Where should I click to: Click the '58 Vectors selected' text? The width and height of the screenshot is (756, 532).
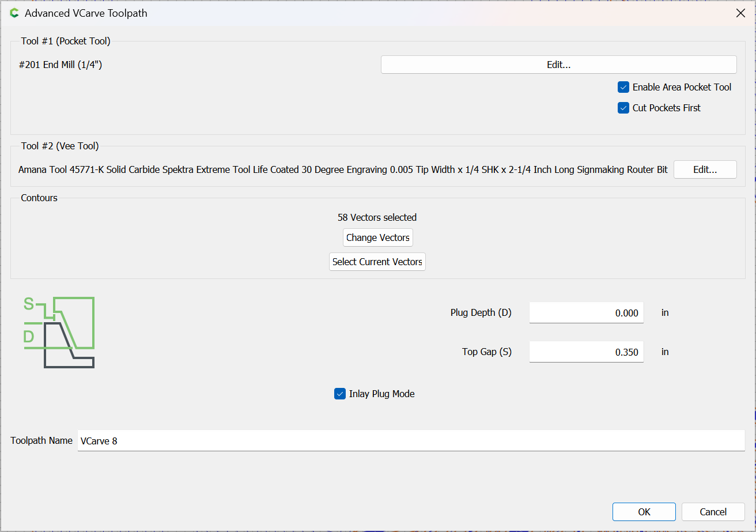(x=377, y=217)
